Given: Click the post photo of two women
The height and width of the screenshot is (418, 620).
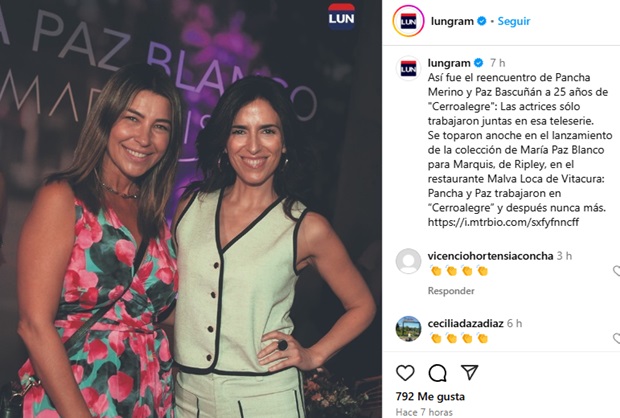Looking at the screenshot, I should click(191, 209).
